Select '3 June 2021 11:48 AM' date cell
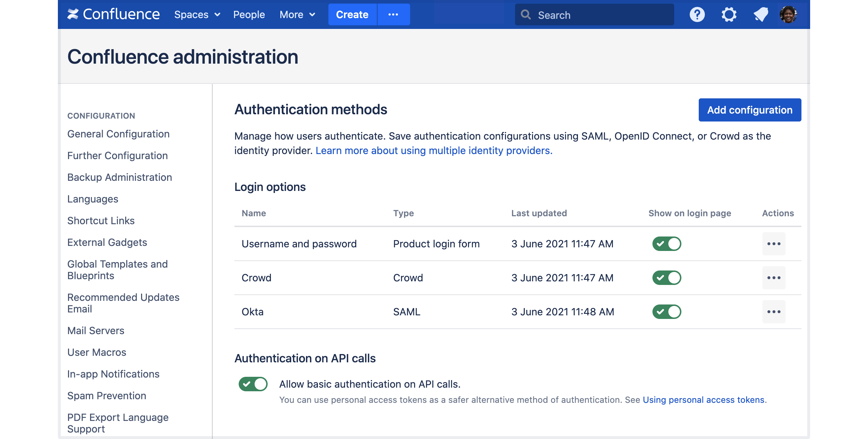Screen dimensions: 868x439 click(563, 312)
